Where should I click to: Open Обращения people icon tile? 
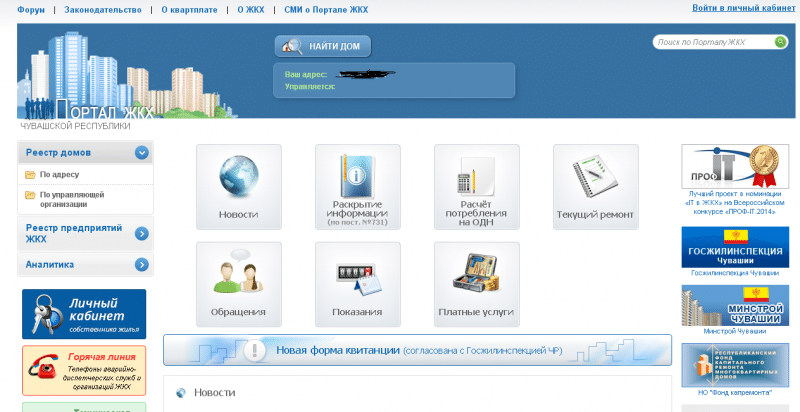tap(238, 284)
